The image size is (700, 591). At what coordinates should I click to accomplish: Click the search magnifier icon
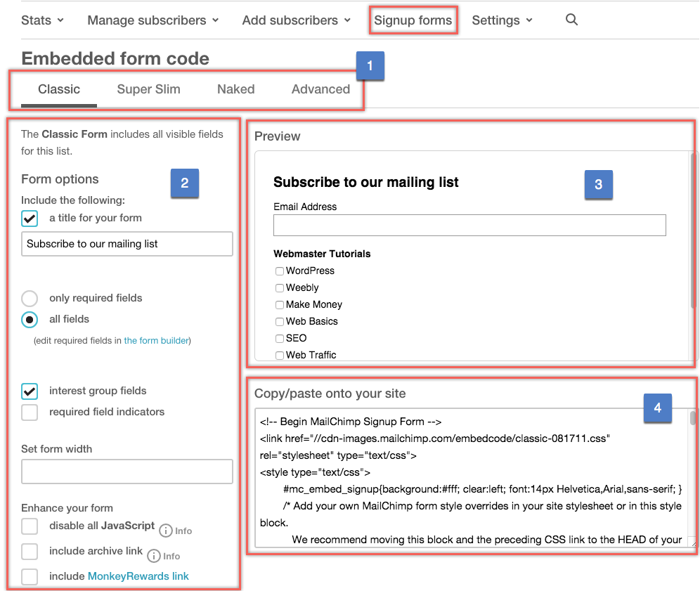[x=571, y=20]
